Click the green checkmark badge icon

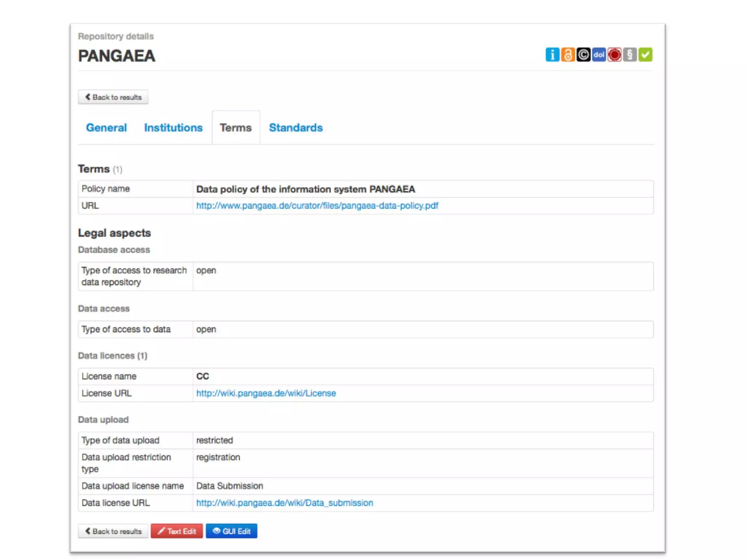click(645, 55)
